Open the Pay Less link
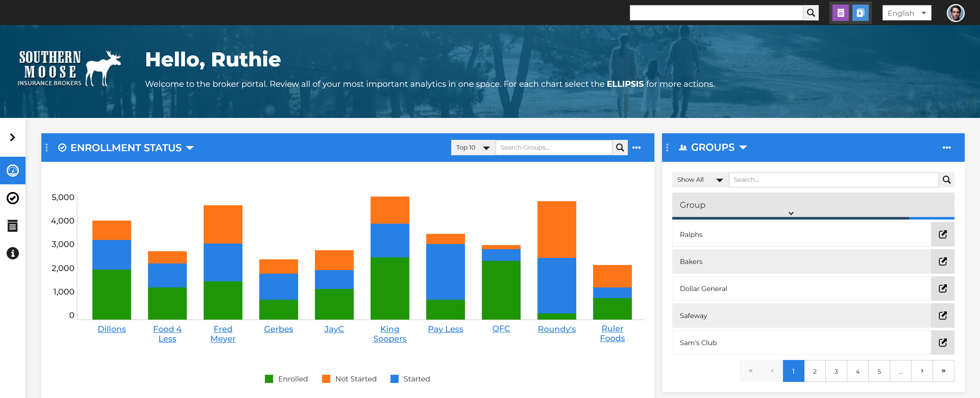This screenshot has height=398, width=980. [446, 329]
